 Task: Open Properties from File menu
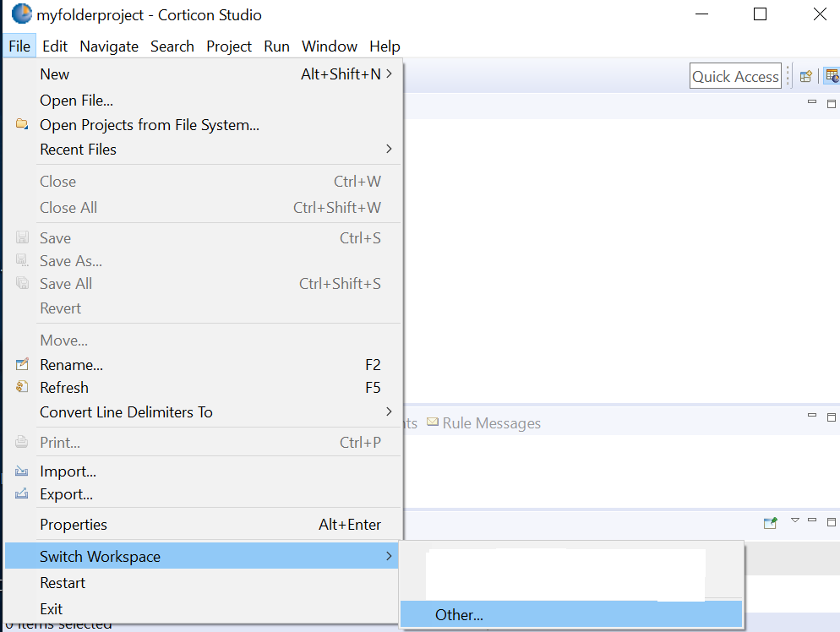click(x=203, y=525)
